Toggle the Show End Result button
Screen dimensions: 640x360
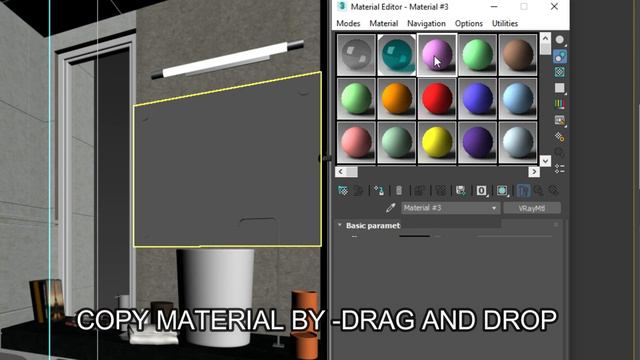click(523, 191)
